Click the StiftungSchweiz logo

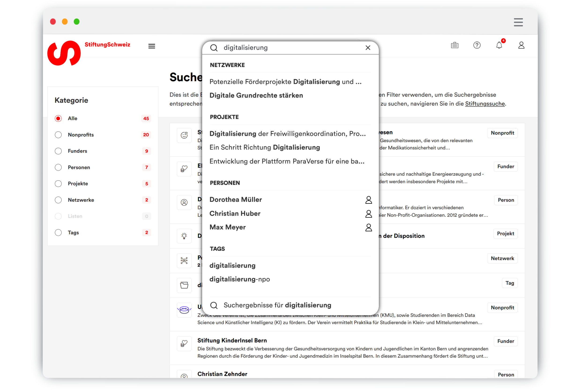click(64, 53)
